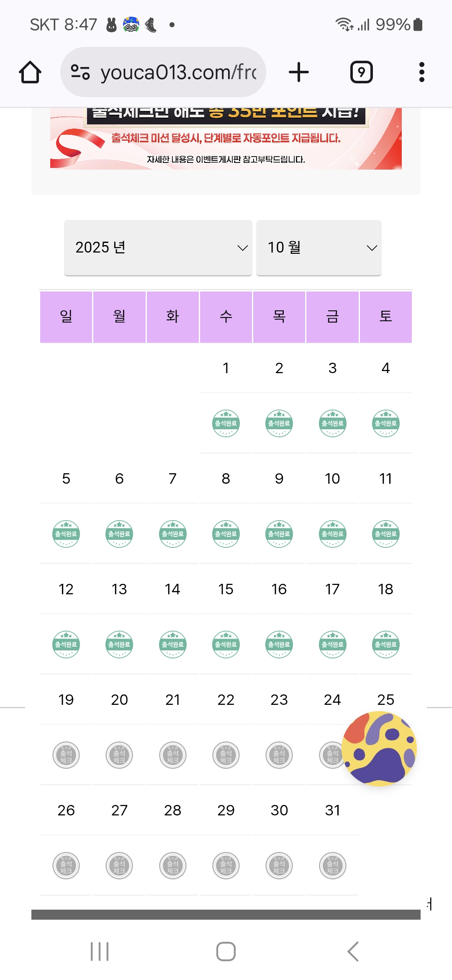Screen dimensions: 452x980
Task: Open the browser three-dot menu
Action: point(422,72)
